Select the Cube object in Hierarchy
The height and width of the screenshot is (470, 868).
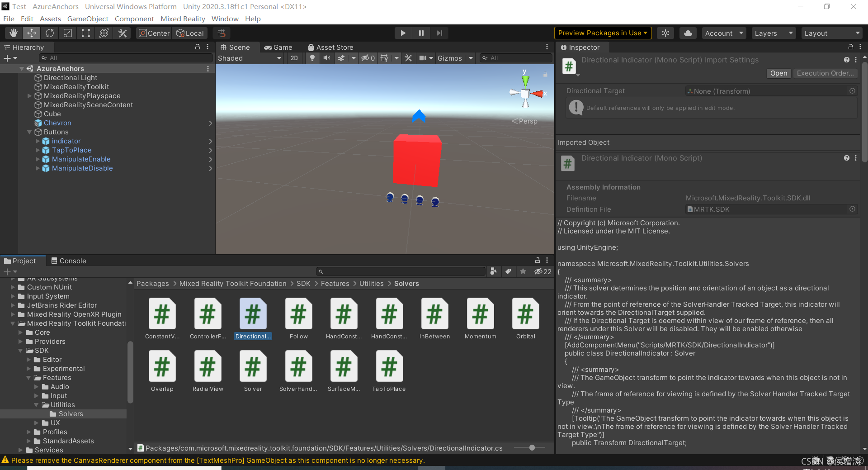tap(52, 114)
